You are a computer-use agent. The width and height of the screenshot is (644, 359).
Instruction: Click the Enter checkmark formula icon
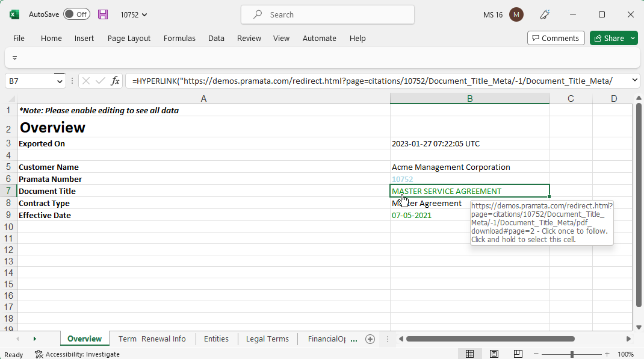(x=101, y=81)
